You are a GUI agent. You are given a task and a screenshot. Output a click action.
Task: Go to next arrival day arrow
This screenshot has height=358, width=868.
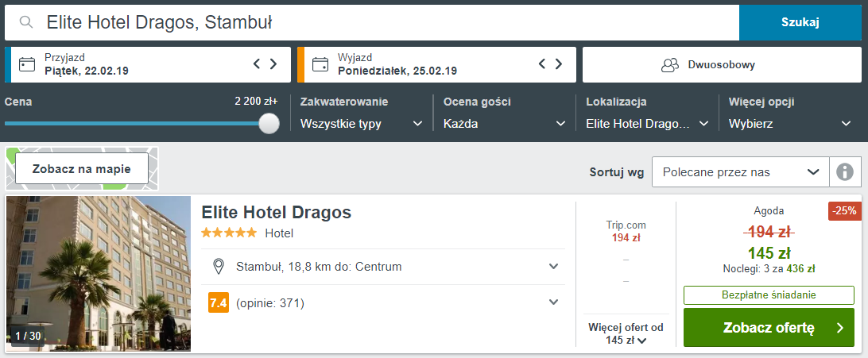(273, 64)
